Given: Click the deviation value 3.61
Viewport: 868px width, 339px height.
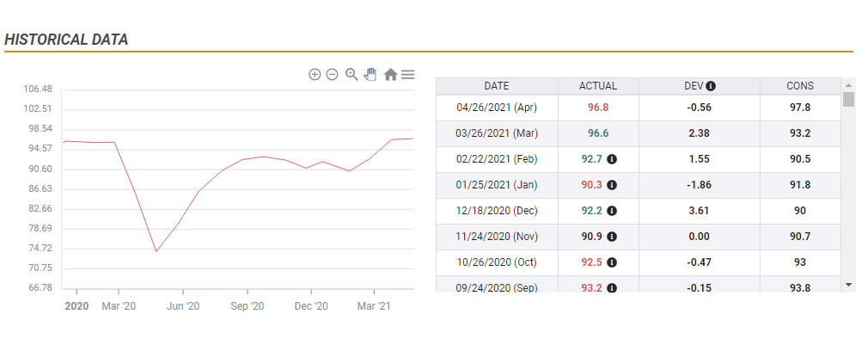Looking at the screenshot, I should [699, 211].
